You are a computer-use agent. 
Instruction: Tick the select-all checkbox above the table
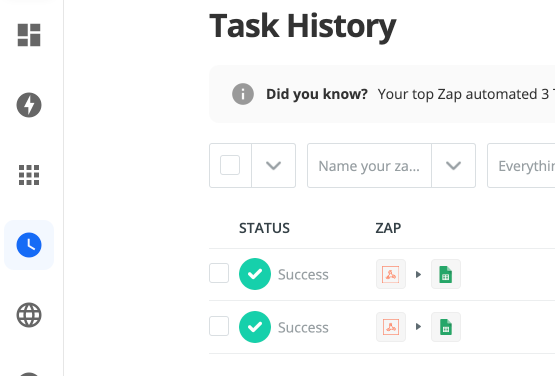point(230,165)
